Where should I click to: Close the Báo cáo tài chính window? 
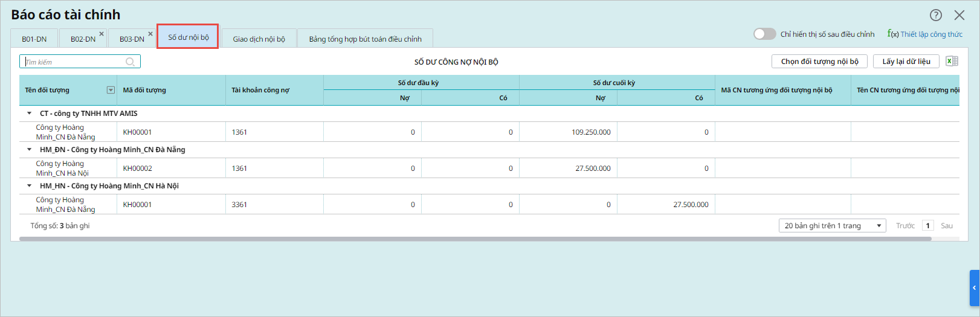click(959, 15)
